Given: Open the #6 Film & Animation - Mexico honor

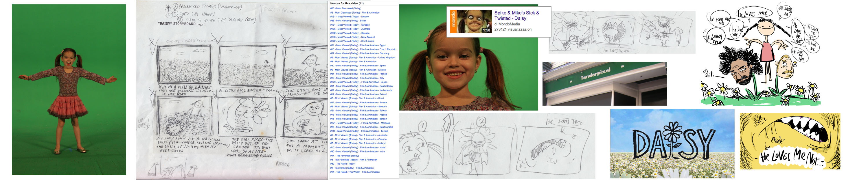Looking at the screenshot, I should (358, 70).
